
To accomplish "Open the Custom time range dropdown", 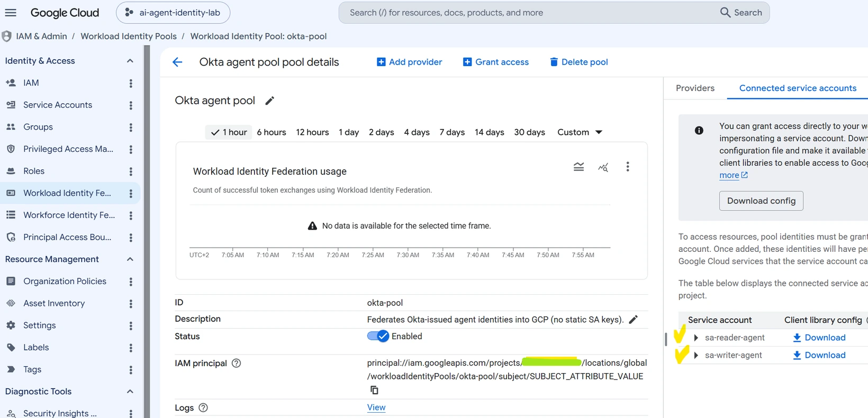I will [x=580, y=132].
